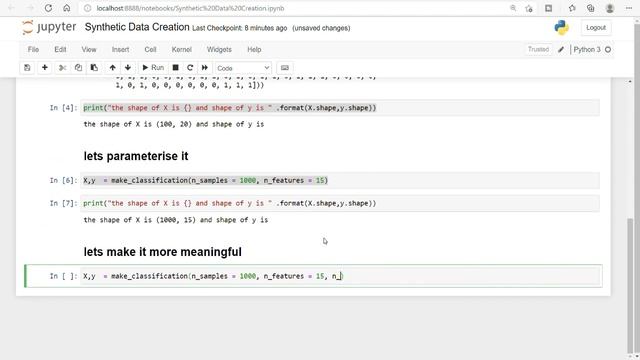Open browser extensions icon
Screen dimensions: 640x360
tap(549, 8)
